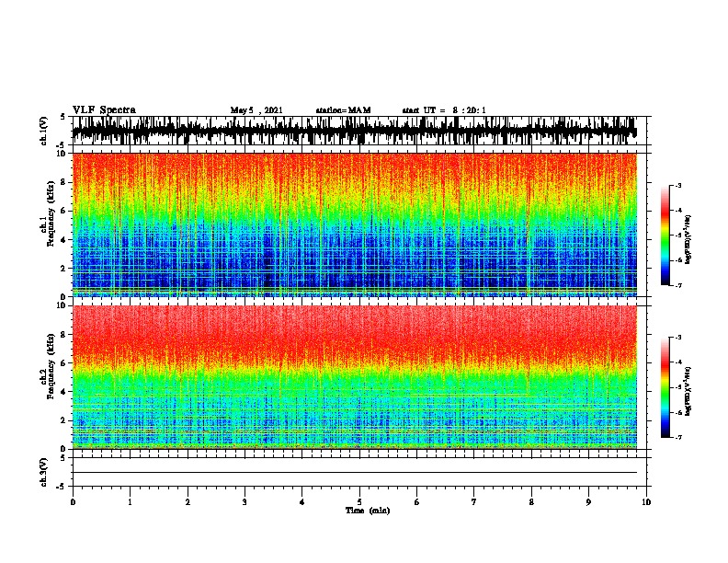Click the ch.2 spectrogram color bar
Screen dimensions: 728x563
coord(665,387)
